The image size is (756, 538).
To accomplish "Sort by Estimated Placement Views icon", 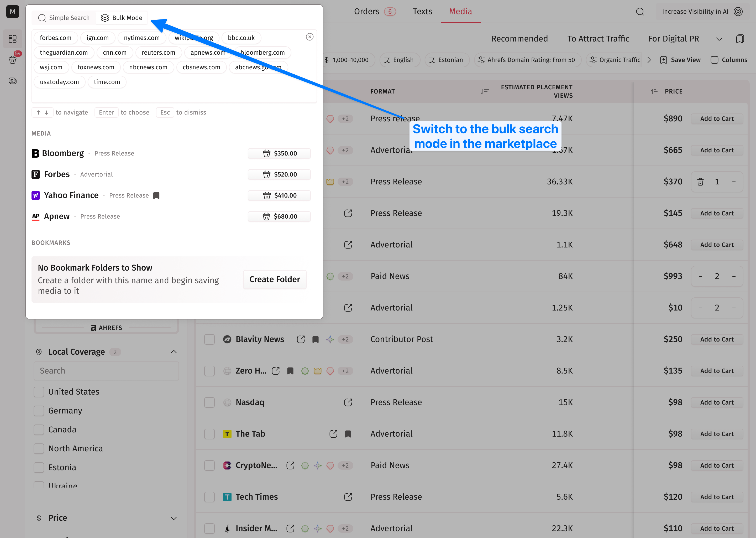I will pyautogui.click(x=485, y=91).
